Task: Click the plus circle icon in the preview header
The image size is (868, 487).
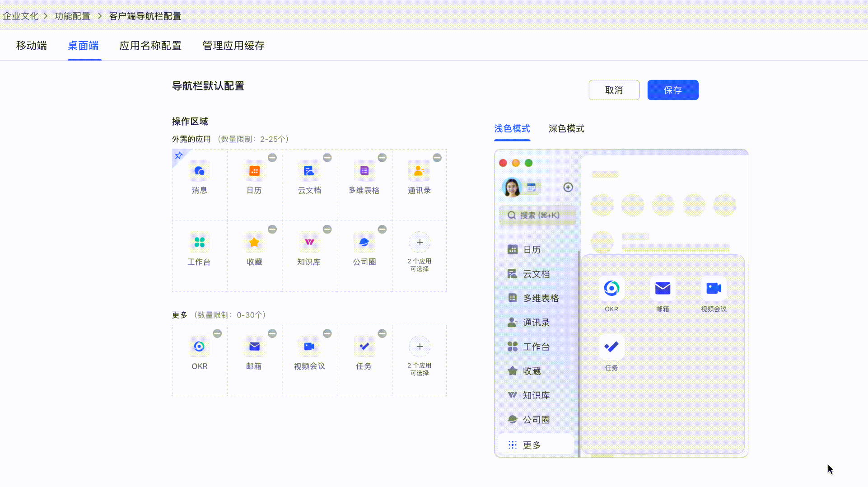Action: click(568, 187)
